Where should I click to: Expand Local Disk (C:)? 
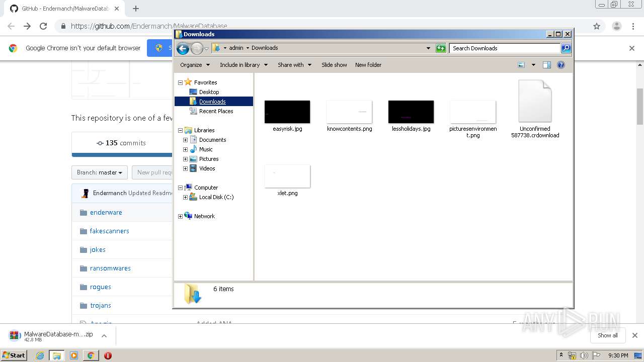(x=185, y=197)
